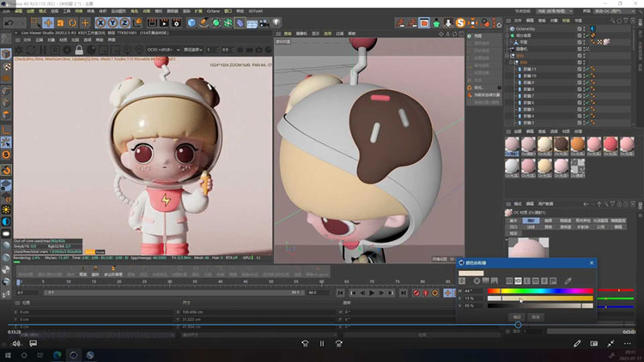Toggle the X axis lock
The width and height of the screenshot is (644, 362).
(x=101, y=22)
